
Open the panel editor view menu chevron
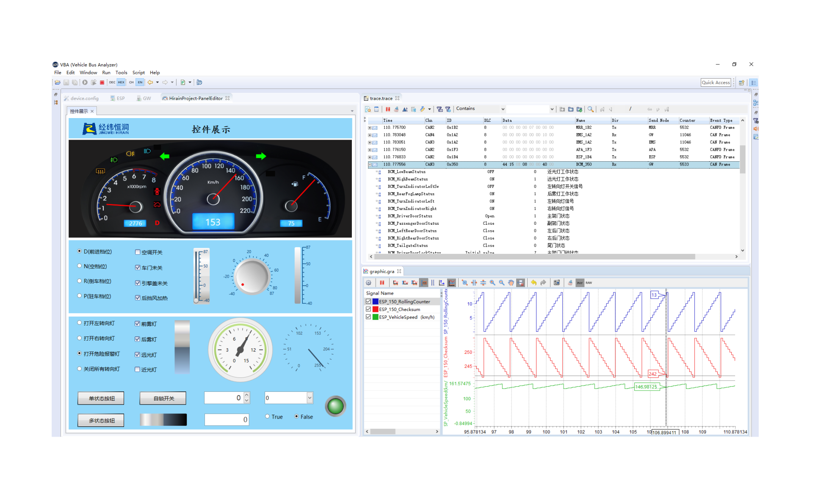click(352, 111)
